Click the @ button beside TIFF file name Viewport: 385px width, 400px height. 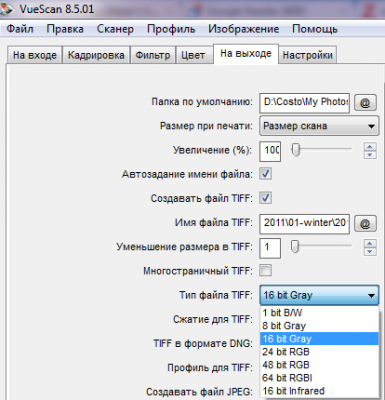tap(365, 224)
